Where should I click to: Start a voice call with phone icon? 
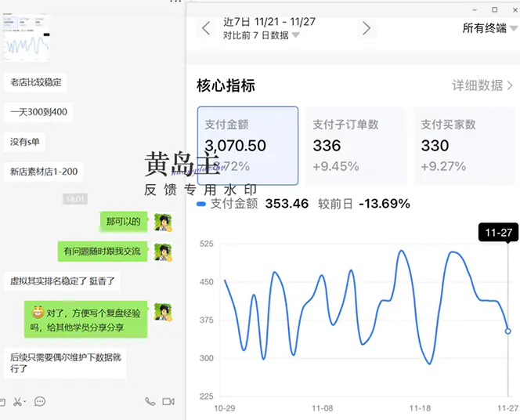point(150,401)
